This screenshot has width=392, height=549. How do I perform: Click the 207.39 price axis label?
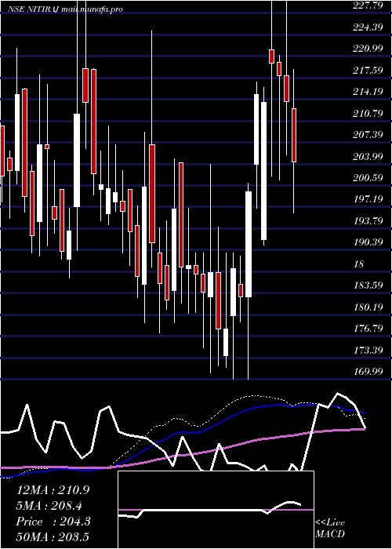[x=368, y=135]
